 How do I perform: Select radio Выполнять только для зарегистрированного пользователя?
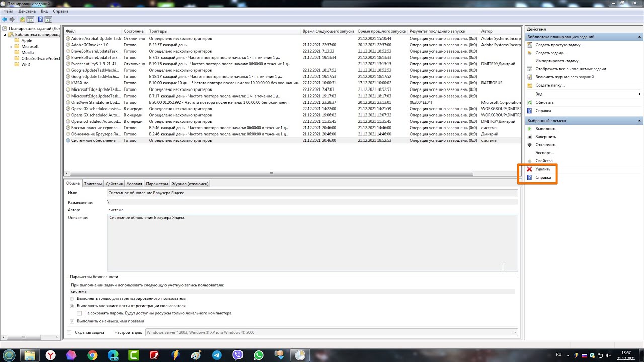(x=72, y=299)
